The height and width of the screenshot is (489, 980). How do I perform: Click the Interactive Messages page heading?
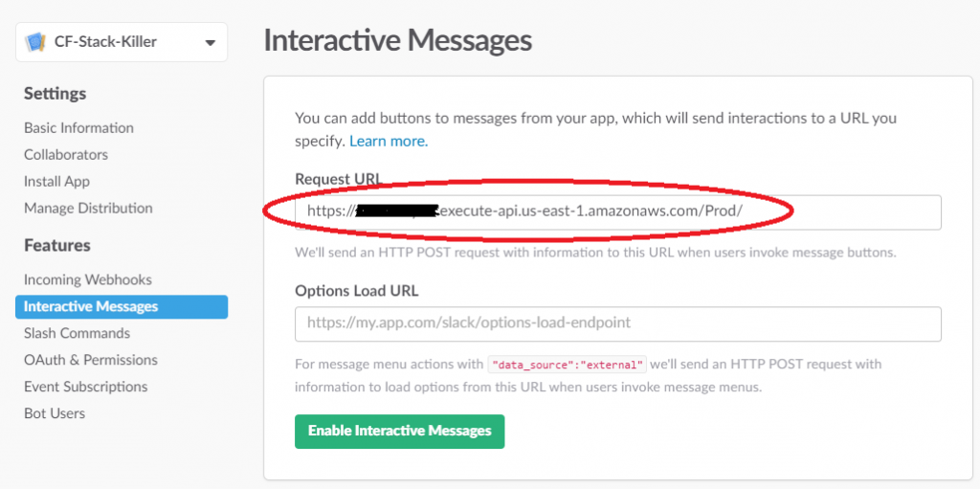point(397,40)
